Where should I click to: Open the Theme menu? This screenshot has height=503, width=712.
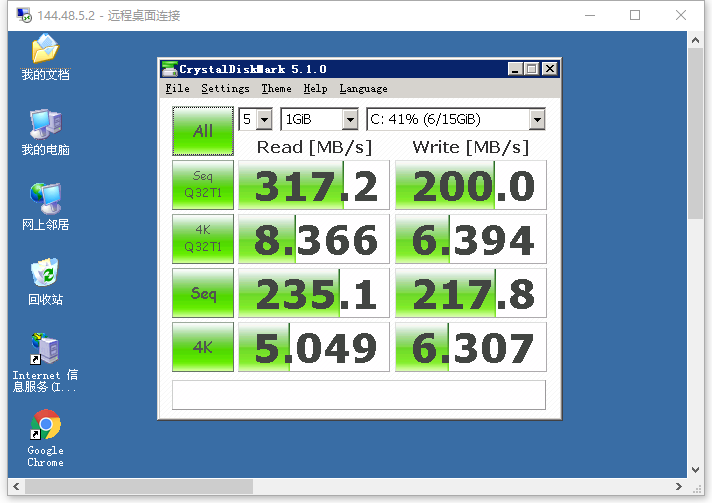tap(276, 89)
